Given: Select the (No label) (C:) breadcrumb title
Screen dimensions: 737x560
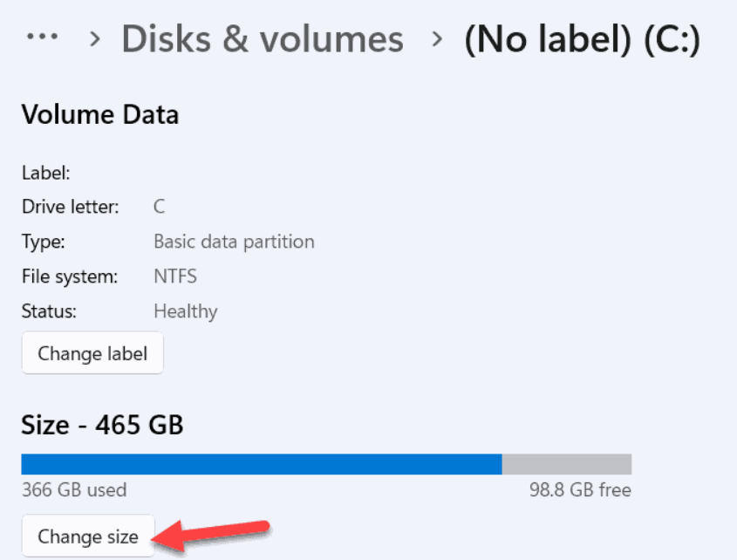Looking at the screenshot, I should point(586,38).
